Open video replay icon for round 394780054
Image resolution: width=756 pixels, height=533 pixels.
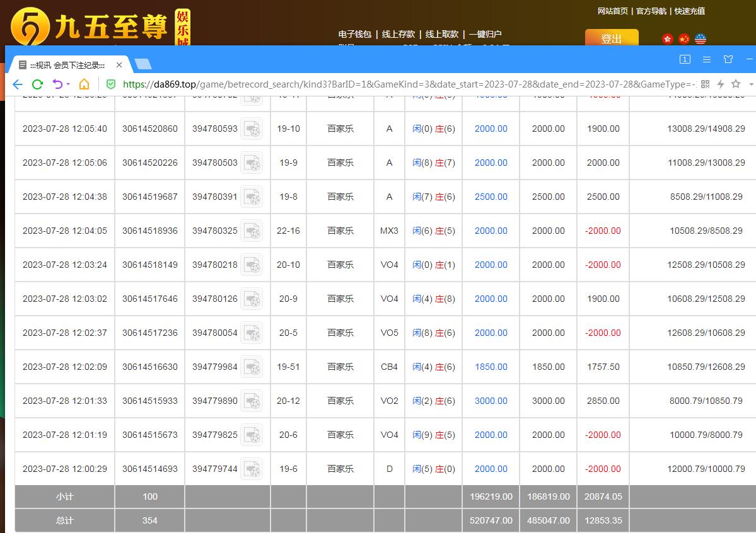click(x=252, y=333)
